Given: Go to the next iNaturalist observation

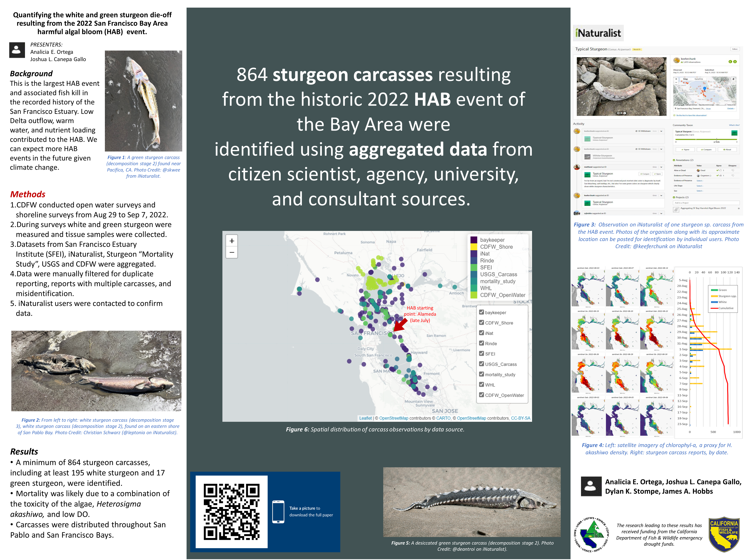Looking at the screenshot, I should coord(735,62).
